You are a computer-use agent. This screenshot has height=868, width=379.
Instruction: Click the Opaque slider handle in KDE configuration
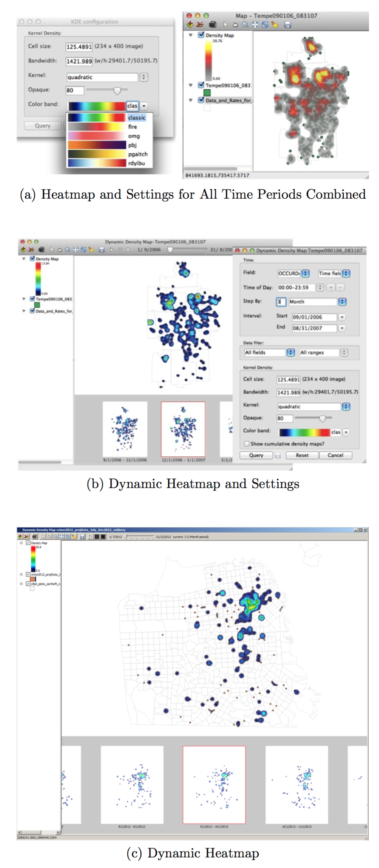(x=117, y=90)
